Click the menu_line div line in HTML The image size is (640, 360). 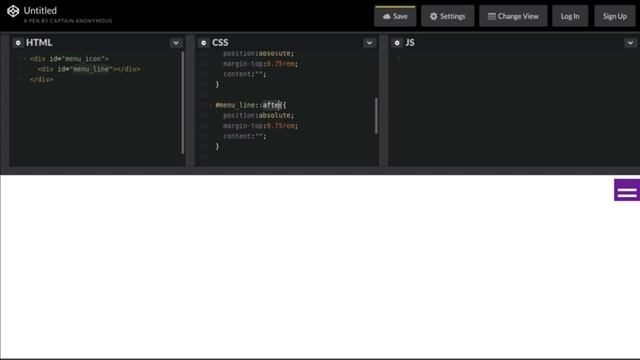(x=89, y=69)
